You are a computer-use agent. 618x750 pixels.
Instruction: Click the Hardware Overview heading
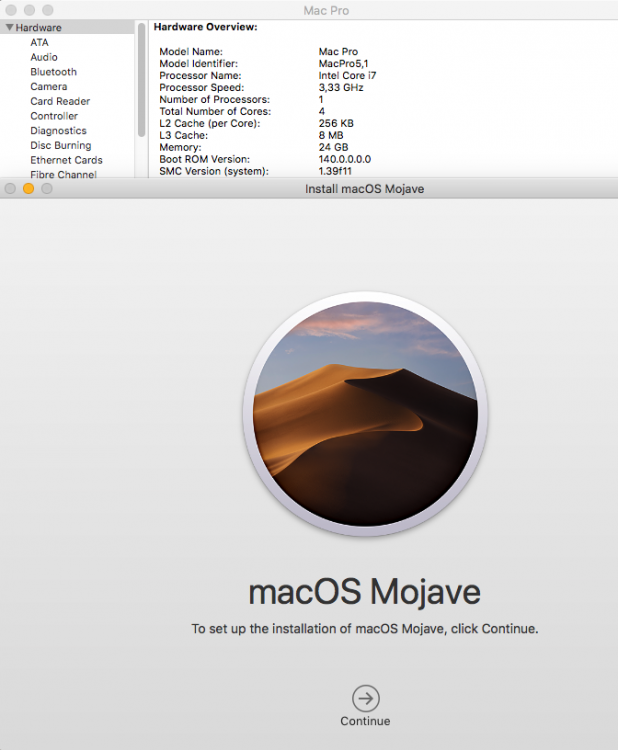click(x=205, y=27)
